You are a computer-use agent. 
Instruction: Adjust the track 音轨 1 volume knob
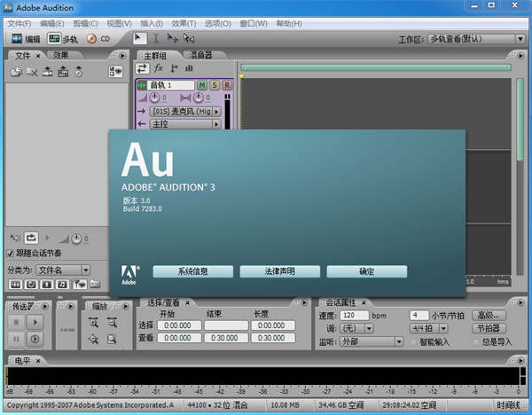coord(154,98)
